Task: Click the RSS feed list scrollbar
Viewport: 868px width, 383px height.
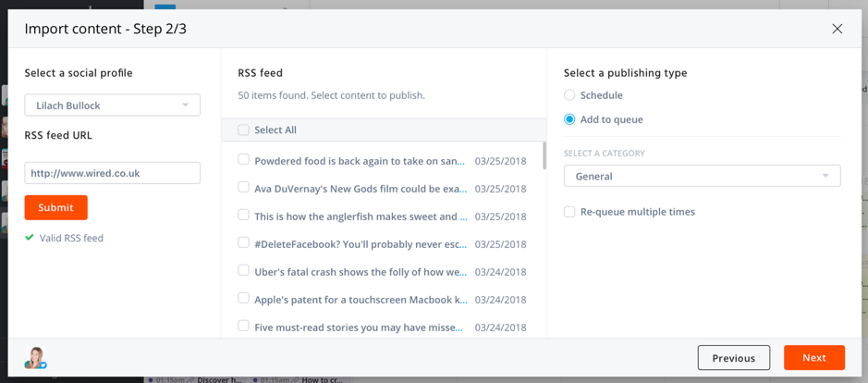Action: coord(544,155)
